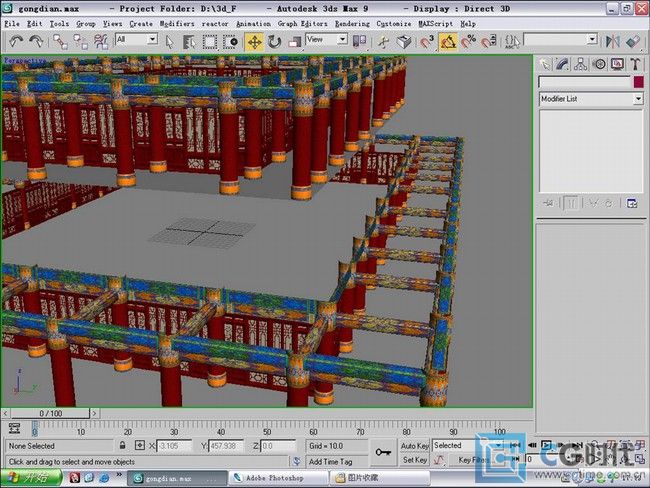Click the Z coordinate field
This screenshot has width=650, height=488.
tap(278, 446)
